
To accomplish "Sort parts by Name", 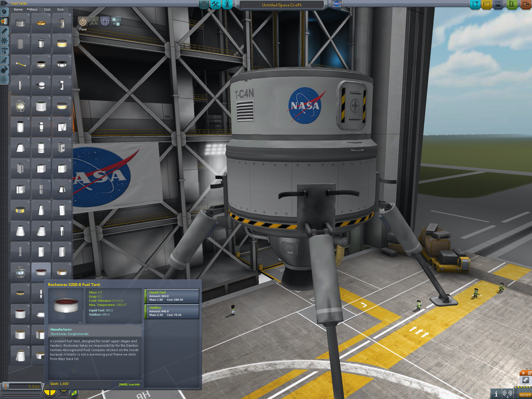I will (18, 9).
